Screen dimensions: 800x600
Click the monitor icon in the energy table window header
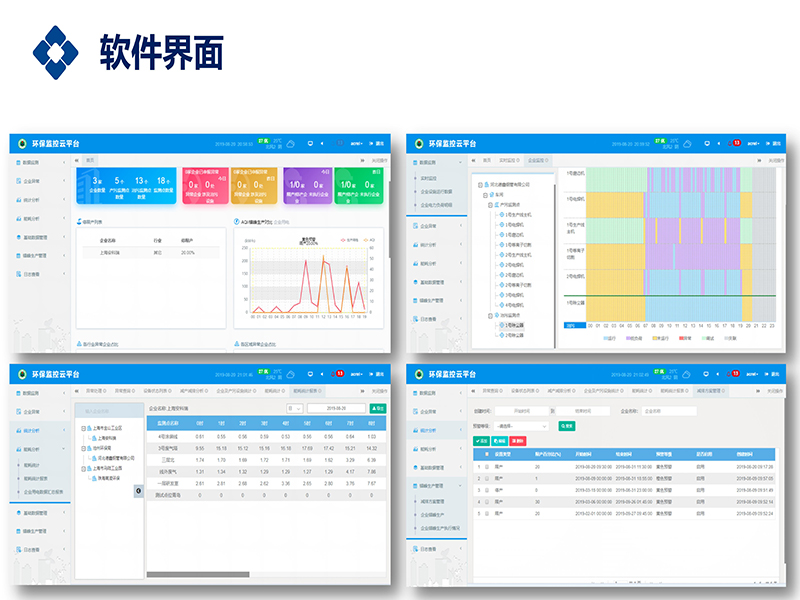point(310,374)
